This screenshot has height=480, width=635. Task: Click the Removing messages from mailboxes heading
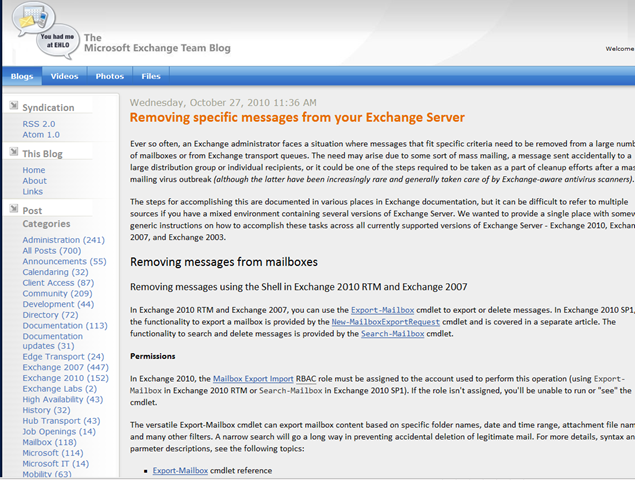224,262
